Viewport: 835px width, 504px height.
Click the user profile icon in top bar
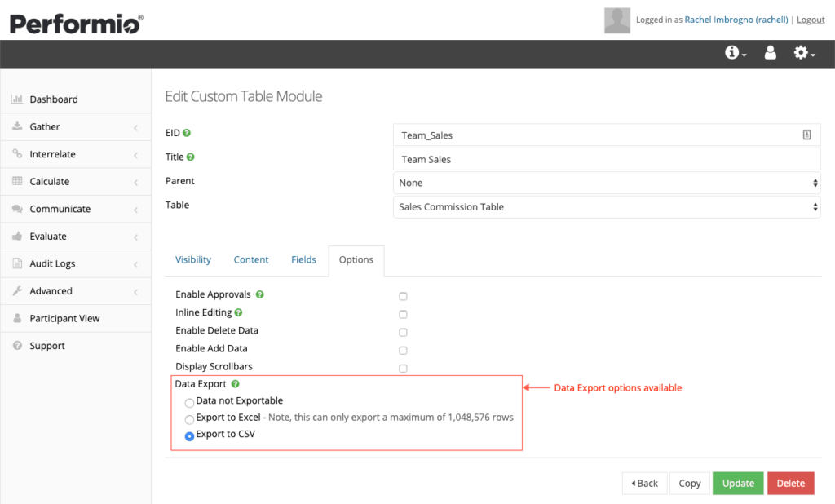tap(770, 52)
